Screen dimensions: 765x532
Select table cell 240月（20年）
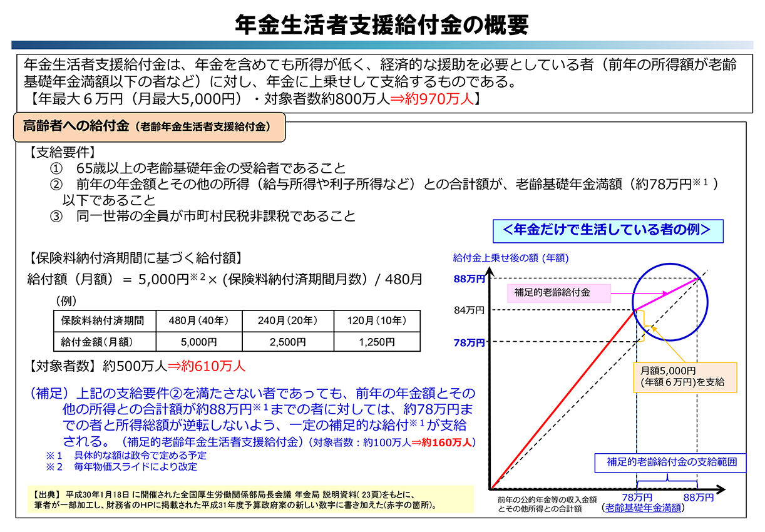[x=288, y=321]
